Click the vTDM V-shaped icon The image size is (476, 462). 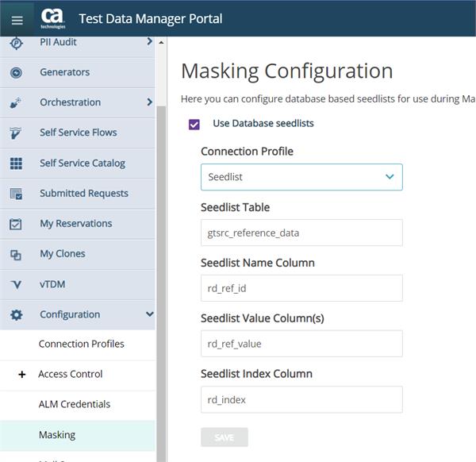[16, 285]
